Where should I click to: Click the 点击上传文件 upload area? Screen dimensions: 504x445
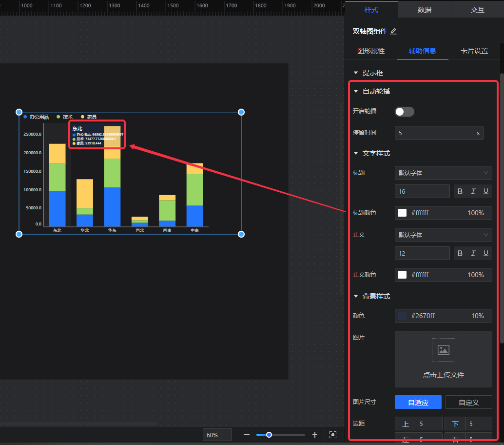[x=443, y=359]
